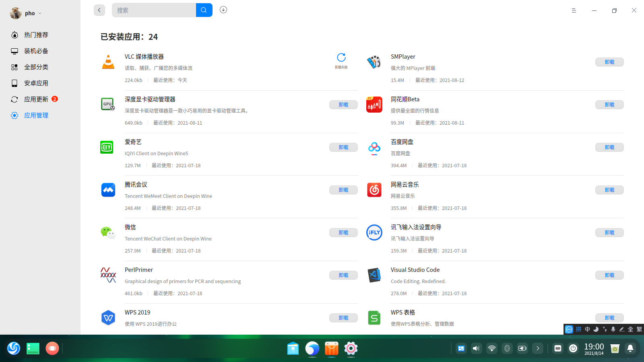Uninstall PerlPrimer with its 卸载 button
The width and height of the screenshot is (644, 362).
click(x=343, y=275)
